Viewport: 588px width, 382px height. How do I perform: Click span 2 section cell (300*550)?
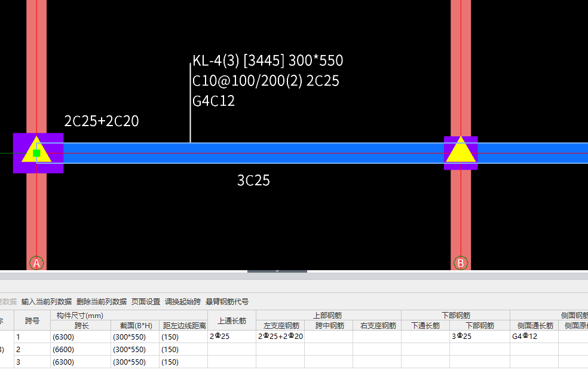(135, 349)
